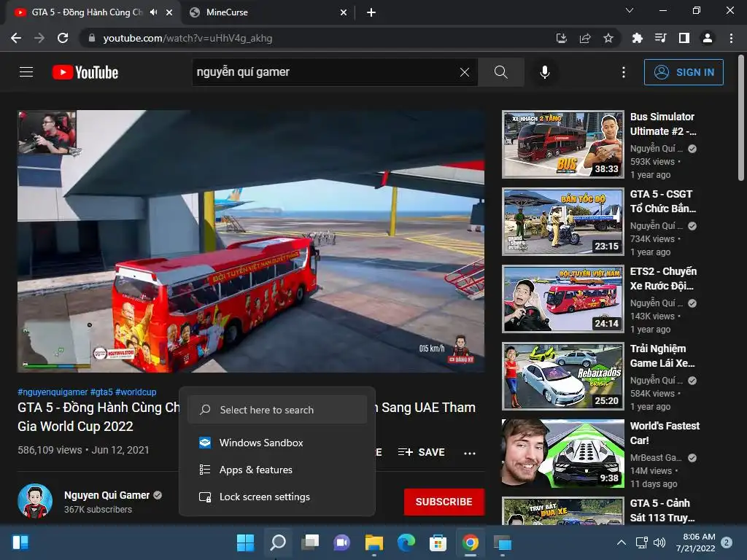Viewport: 747px width, 560px height.
Task: Open Microsoft Store from the taskbar
Action: (x=438, y=542)
